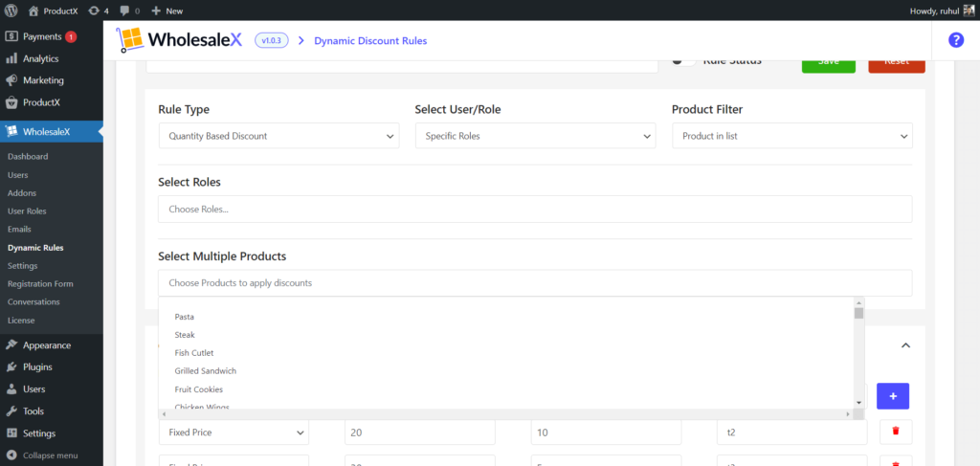Open comments bubble icon in admin bar
Image resolution: width=980 pixels, height=466 pixels.
click(x=129, y=11)
